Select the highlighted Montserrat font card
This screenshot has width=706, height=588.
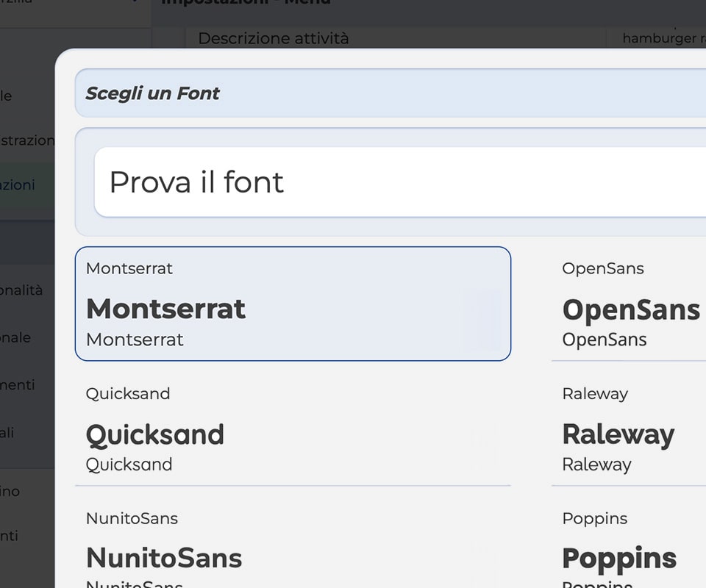tap(293, 304)
